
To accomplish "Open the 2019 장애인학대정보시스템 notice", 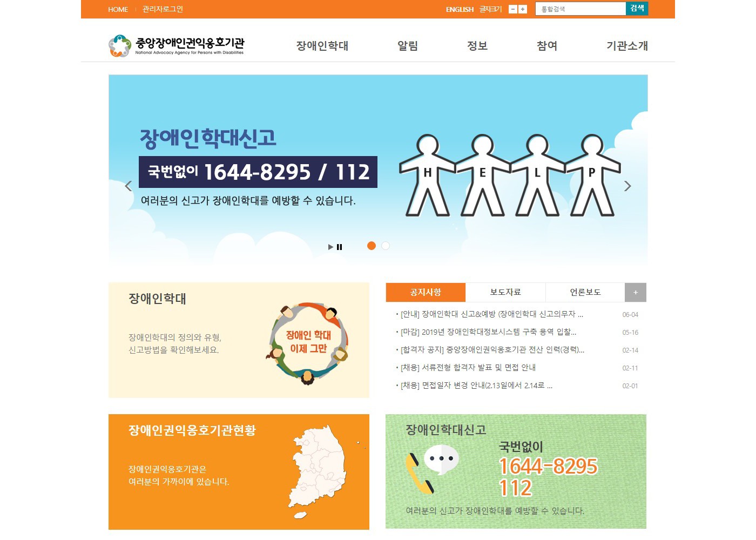I will pos(488,332).
